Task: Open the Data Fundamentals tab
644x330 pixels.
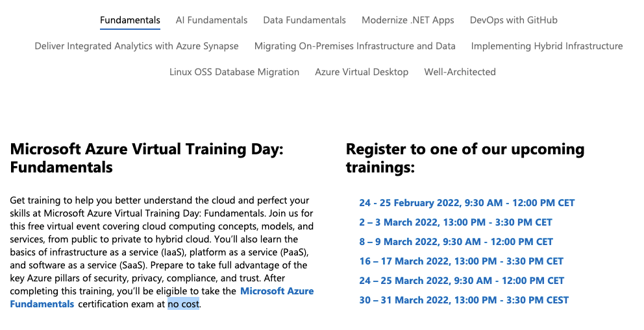Action: [x=304, y=20]
